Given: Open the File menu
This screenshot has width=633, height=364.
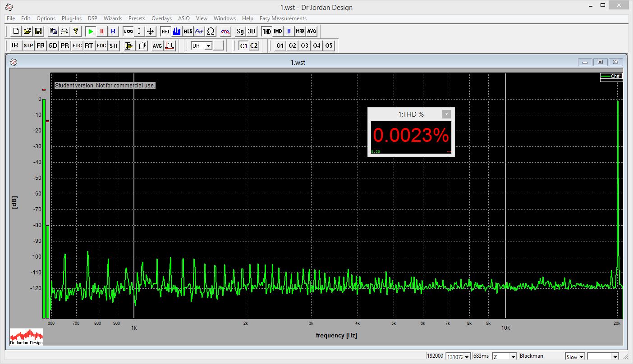Looking at the screenshot, I should pos(11,18).
